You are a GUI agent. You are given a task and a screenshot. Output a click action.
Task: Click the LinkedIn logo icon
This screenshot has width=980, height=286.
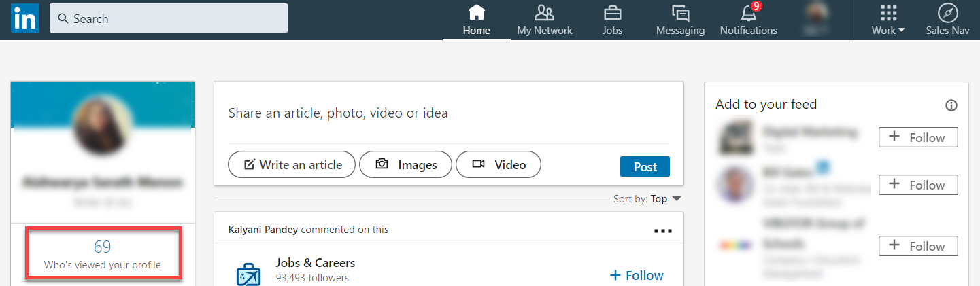tap(24, 18)
